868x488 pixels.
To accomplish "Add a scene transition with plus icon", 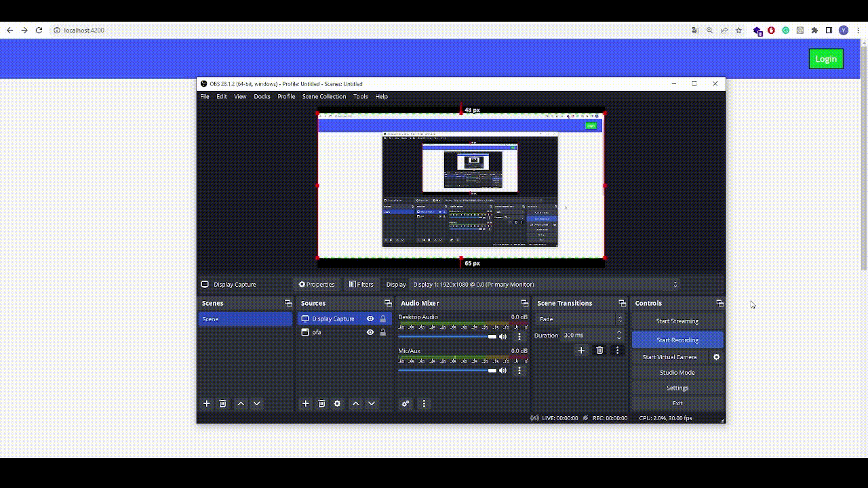I will tap(581, 350).
